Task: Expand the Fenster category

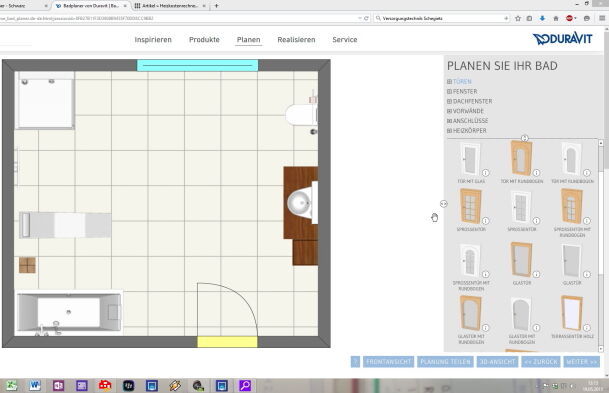Action: [462, 92]
